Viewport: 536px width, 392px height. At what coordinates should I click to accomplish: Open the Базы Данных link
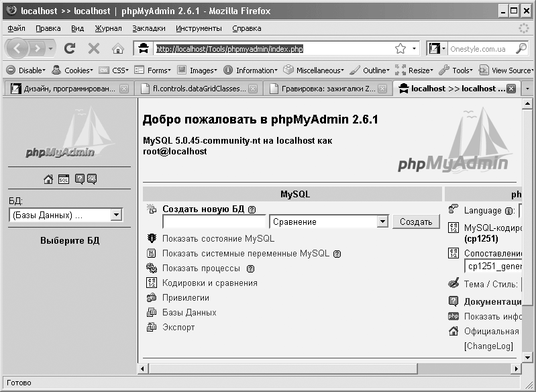pos(189,312)
